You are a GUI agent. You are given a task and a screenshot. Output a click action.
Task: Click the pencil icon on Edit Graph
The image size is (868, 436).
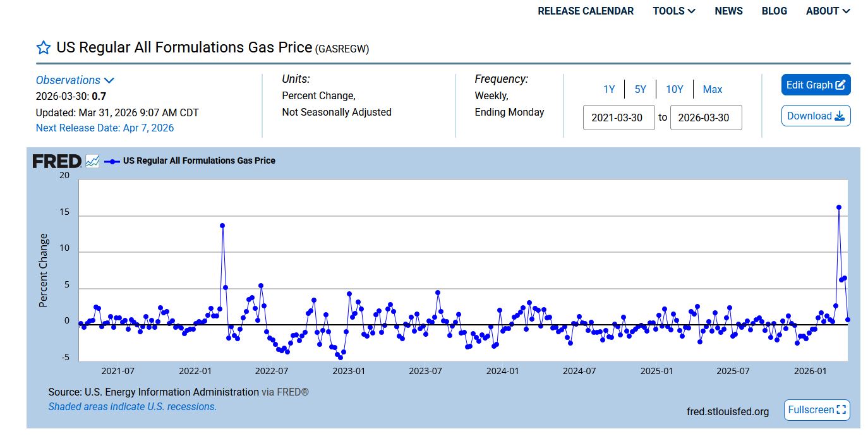click(840, 85)
